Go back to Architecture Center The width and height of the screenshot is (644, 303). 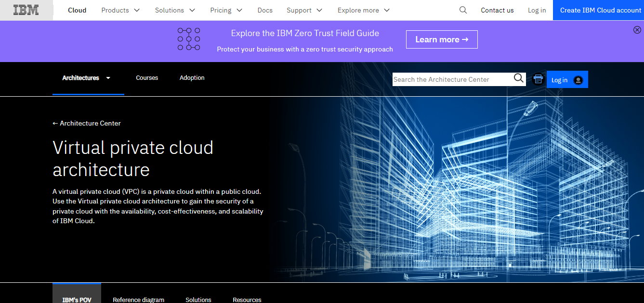(87, 123)
